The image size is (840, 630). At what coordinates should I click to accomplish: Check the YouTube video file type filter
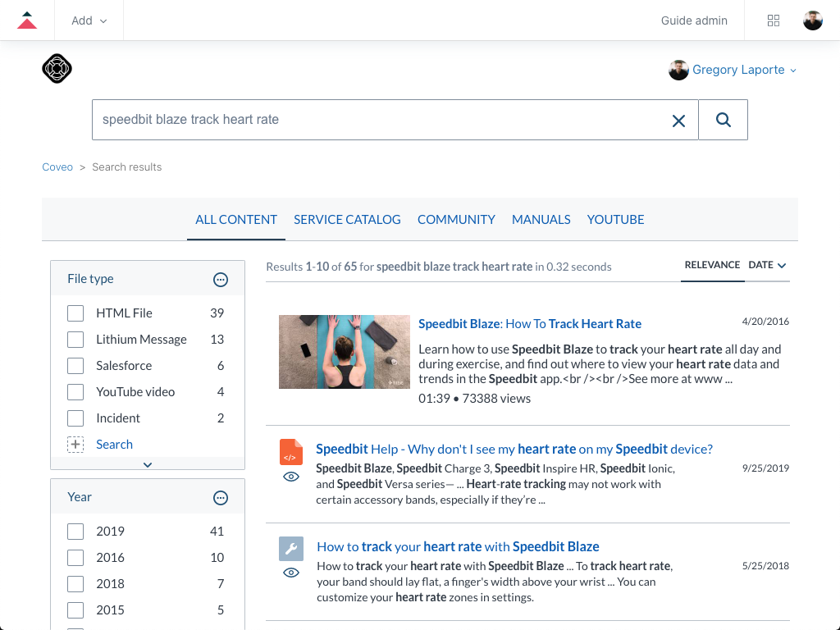click(x=75, y=391)
